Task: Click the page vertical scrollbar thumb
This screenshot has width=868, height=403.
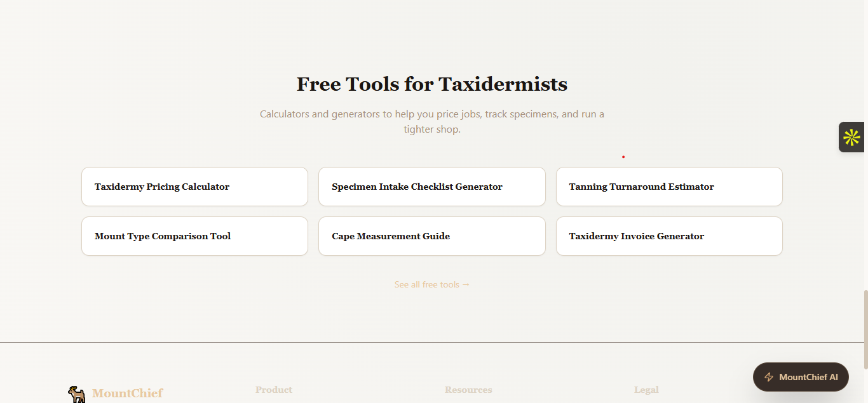Action: tap(865, 329)
